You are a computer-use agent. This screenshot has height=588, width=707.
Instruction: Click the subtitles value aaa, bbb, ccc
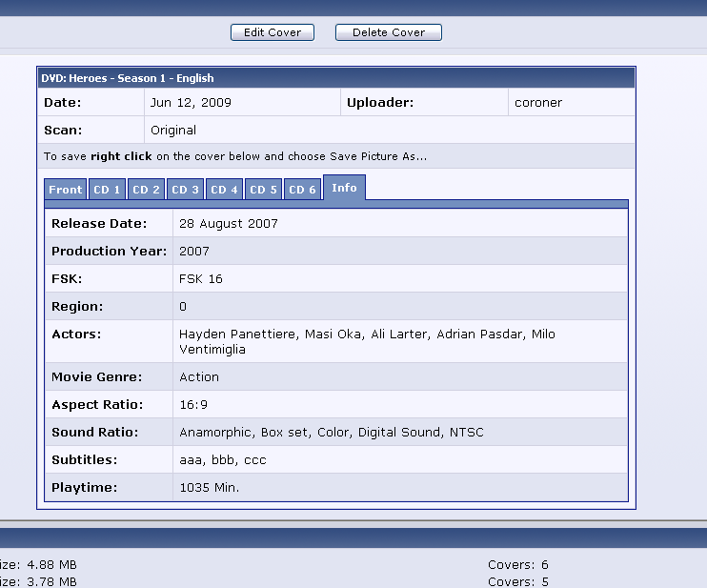coord(223,460)
